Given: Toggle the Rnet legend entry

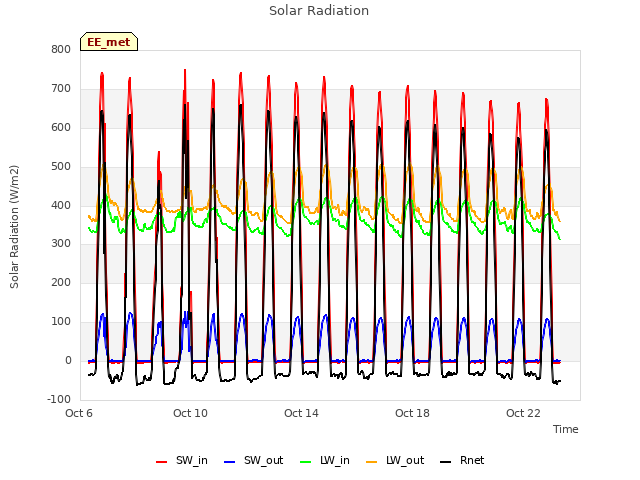Looking at the screenshot, I should [x=462, y=460].
